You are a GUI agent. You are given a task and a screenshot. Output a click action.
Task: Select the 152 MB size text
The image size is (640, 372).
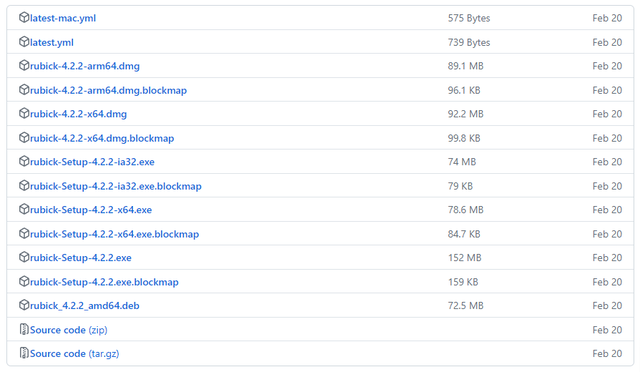pyautogui.click(x=465, y=258)
